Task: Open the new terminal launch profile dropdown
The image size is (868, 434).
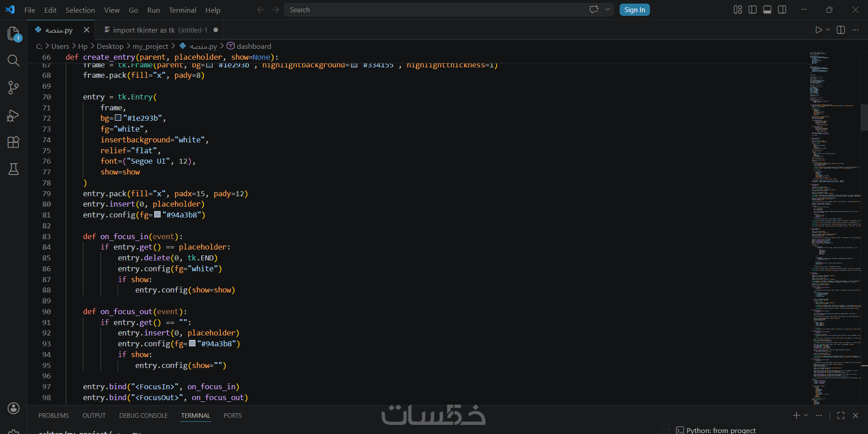Action: tap(806, 415)
